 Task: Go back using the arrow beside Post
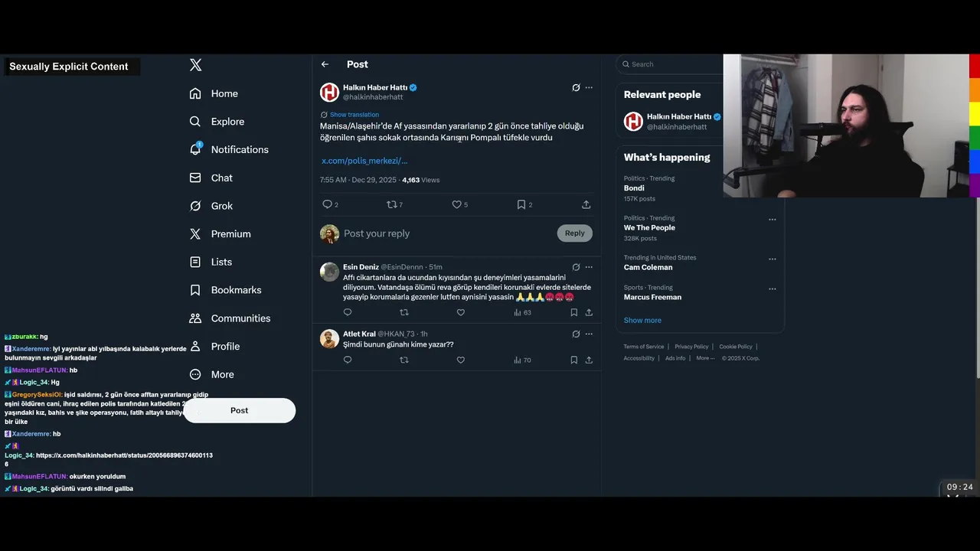[x=325, y=64]
